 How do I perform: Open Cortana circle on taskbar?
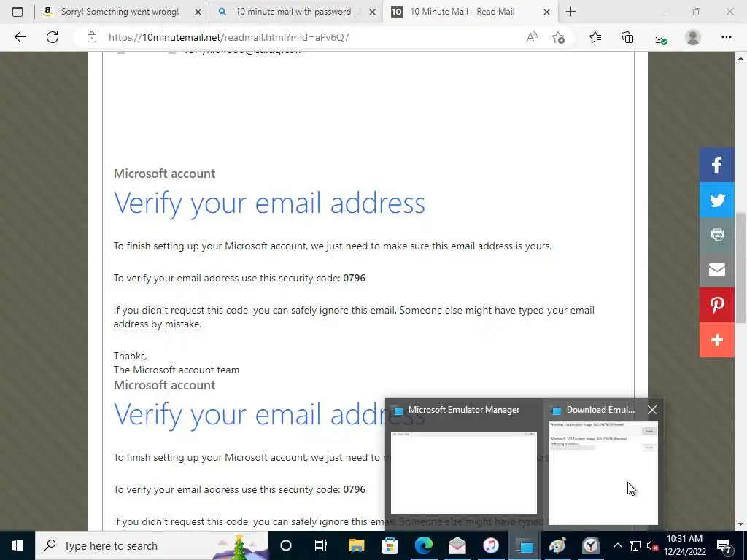pyautogui.click(x=285, y=545)
